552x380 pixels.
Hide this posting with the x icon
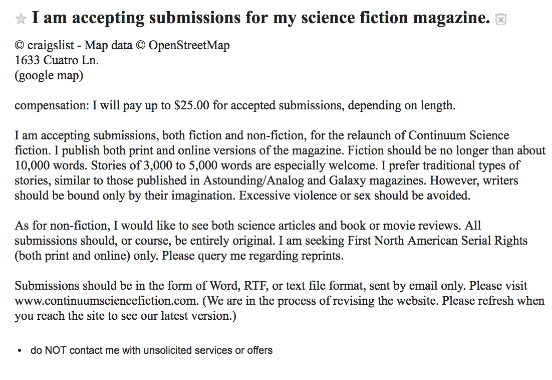pos(501,19)
